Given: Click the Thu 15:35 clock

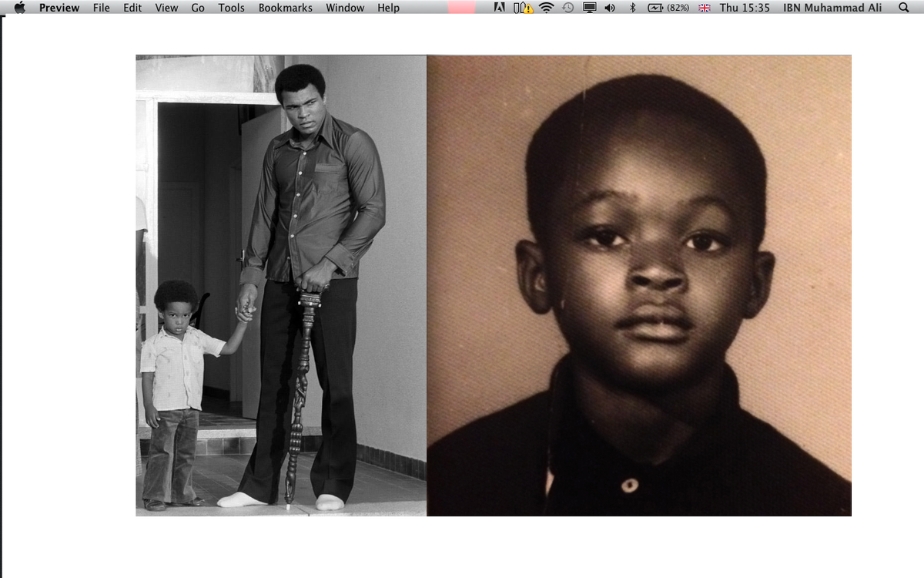Looking at the screenshot, I should 745,8.
